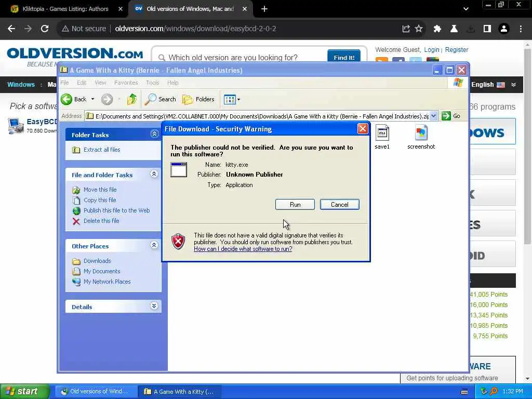Go up one folder level in Explorer
This screenshot has height=399, width=532.
(132, 99)
